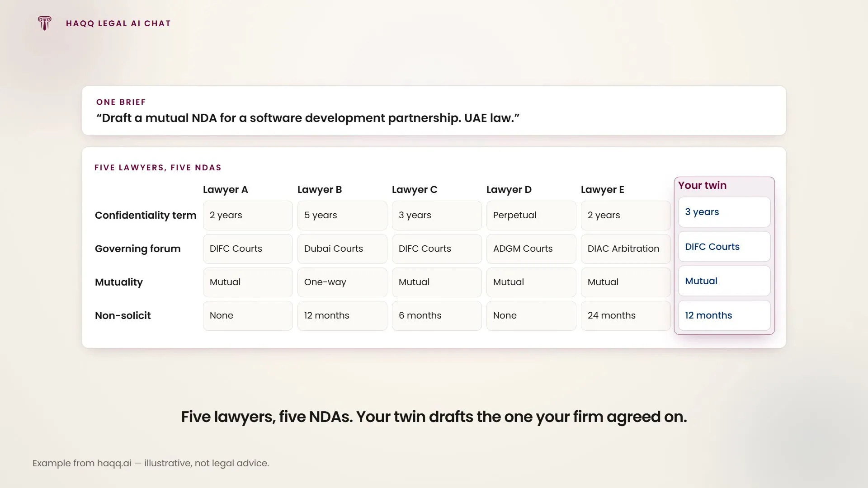Click the Lawyer A column header
Screen dimensions: 868x488
[225, 190]
